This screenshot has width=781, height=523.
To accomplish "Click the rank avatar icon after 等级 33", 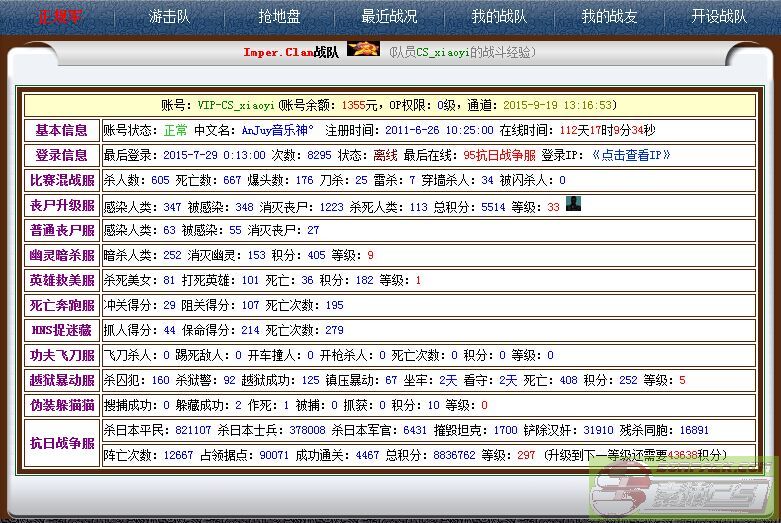I will 574,204.
